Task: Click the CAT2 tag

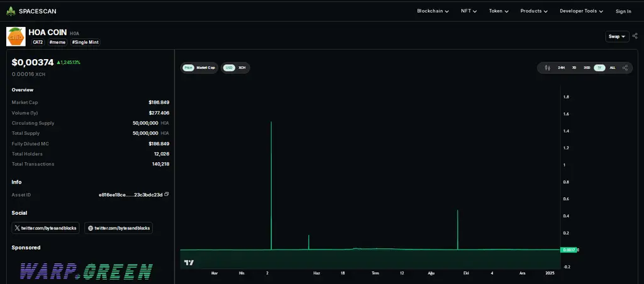Action: click(x=38, y=42)
